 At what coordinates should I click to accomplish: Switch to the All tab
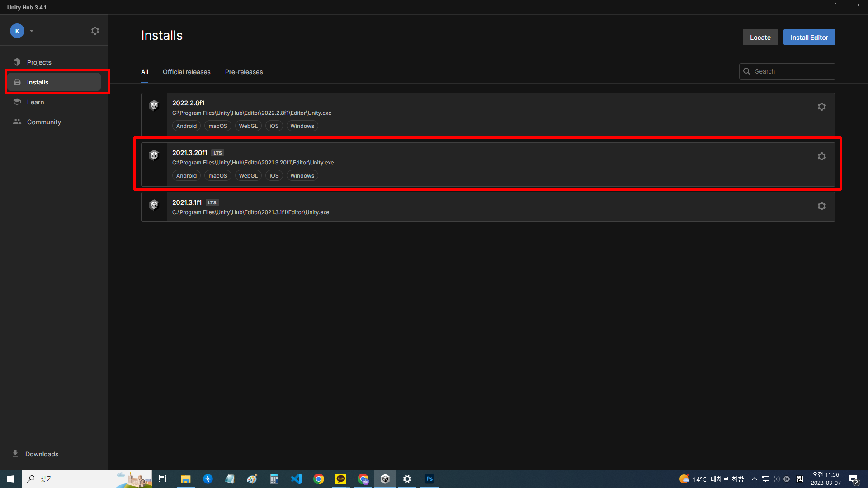coord(145,72)
